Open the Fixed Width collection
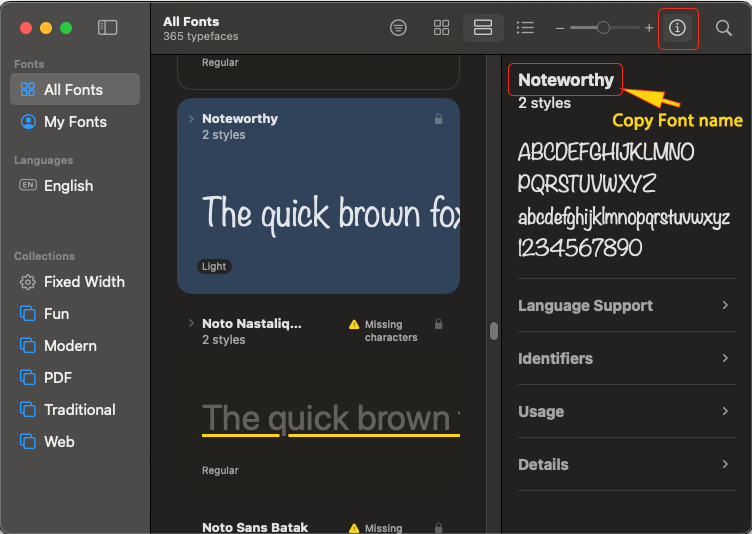Viewport: 752px width, 534px height. pyautogui.click(x=75, y=282)
